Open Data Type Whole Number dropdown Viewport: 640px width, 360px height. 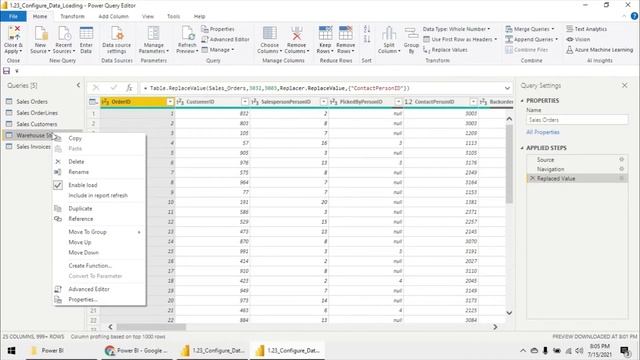click(456, 29)
